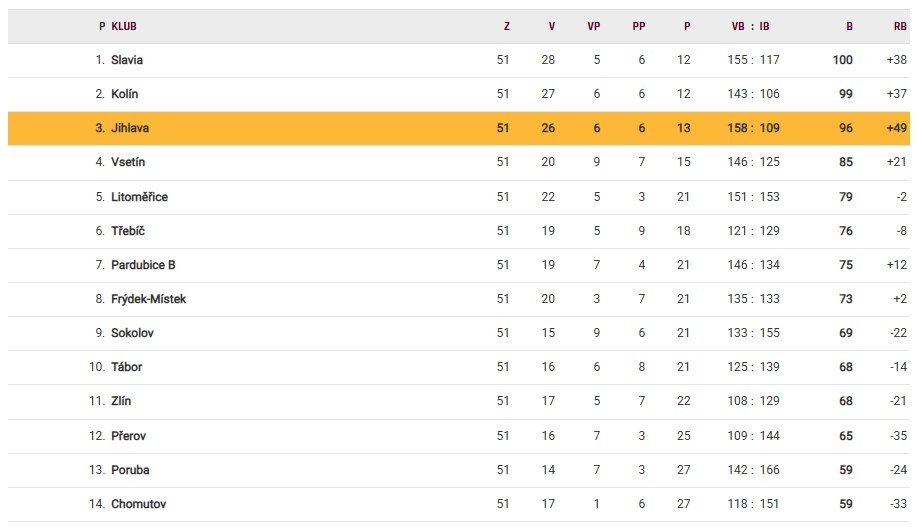Screen dimensions: 920x529
Task: Click the VP column header
Action: tap(594, 27)
